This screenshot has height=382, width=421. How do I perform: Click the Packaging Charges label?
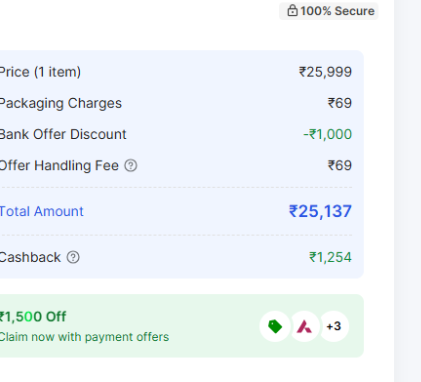pos(61,103)
